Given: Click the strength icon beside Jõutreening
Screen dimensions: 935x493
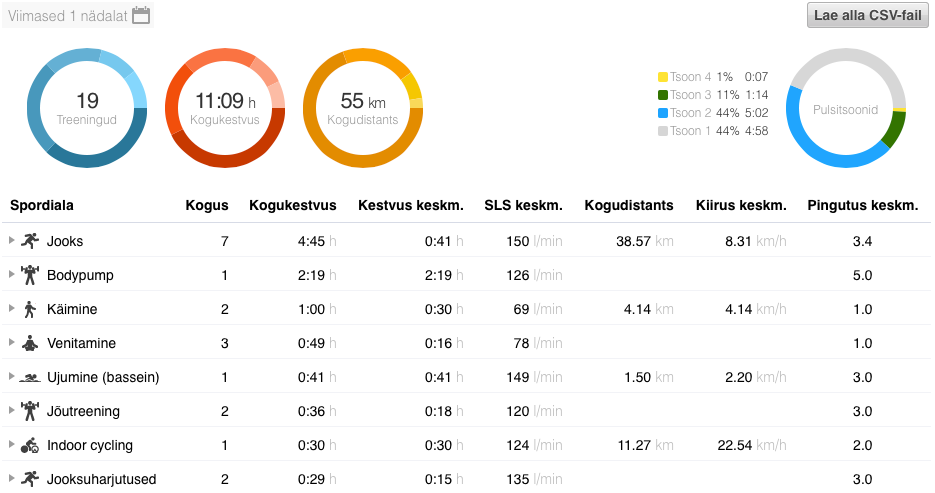Looking at the screenshot, I should [x=29, y=411].
